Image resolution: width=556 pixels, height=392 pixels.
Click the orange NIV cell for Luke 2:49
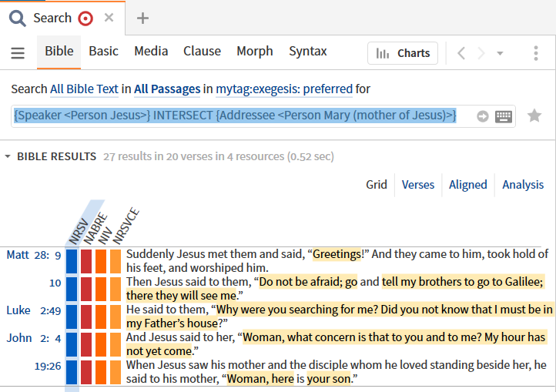tap(101, 317)
